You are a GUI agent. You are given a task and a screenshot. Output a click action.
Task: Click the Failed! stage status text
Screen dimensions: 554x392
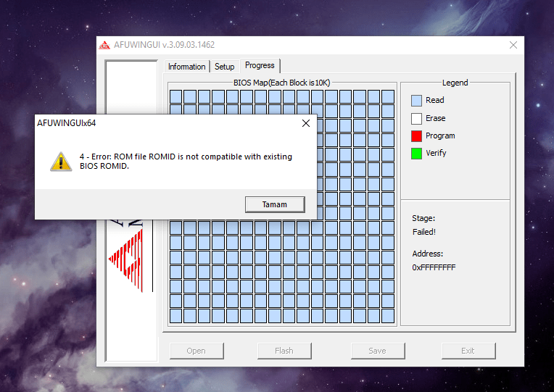point(424,232)
